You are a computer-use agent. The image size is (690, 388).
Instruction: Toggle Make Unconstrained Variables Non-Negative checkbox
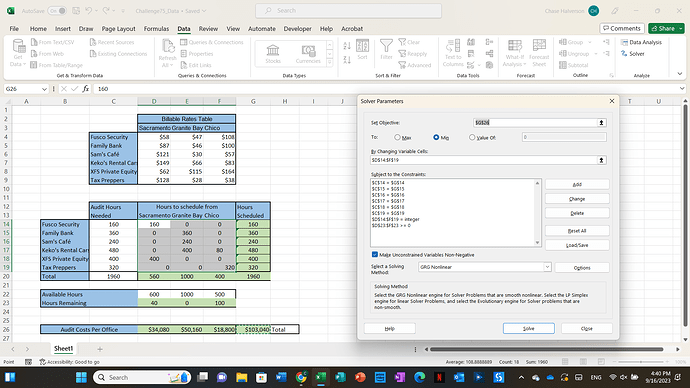pos(375,254)
